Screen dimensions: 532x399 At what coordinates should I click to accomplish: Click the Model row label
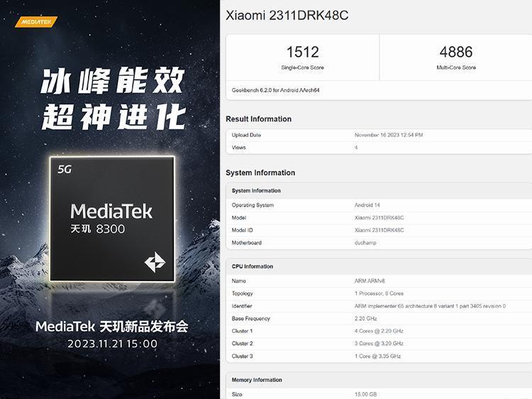[239, 218]
